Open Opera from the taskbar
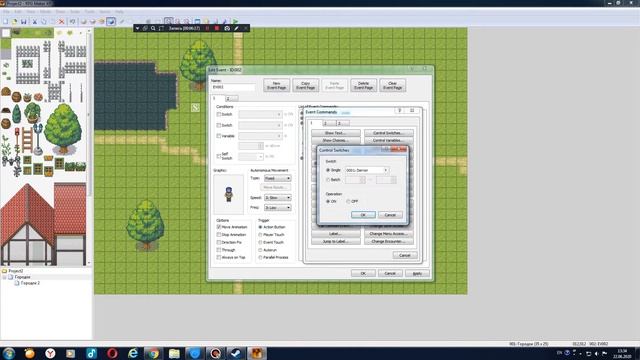The width and height of the screenshot is (640, 360). pyautogui.click(x=112, y=353)
